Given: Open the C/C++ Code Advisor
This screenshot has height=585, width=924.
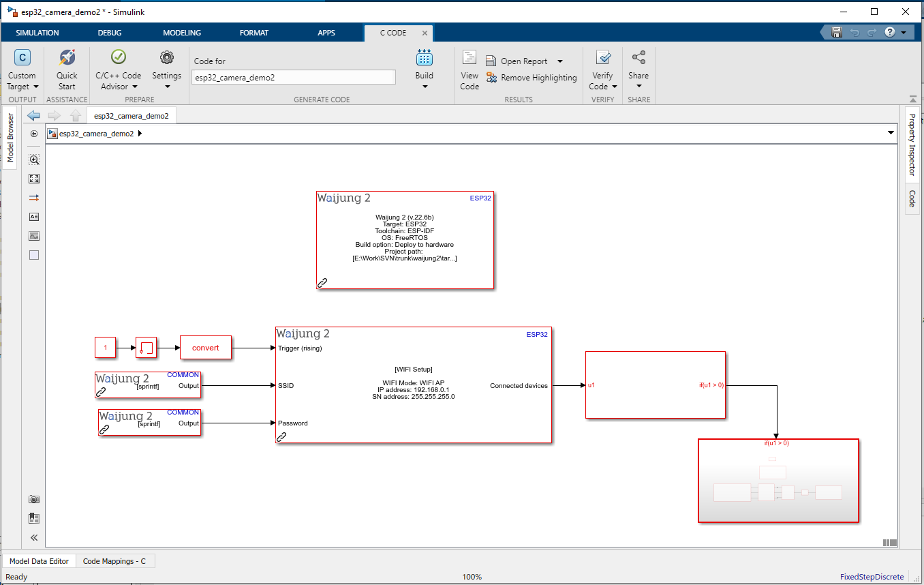Looking at the screenshot, I should pyautogui.click(x=119, y=70).
